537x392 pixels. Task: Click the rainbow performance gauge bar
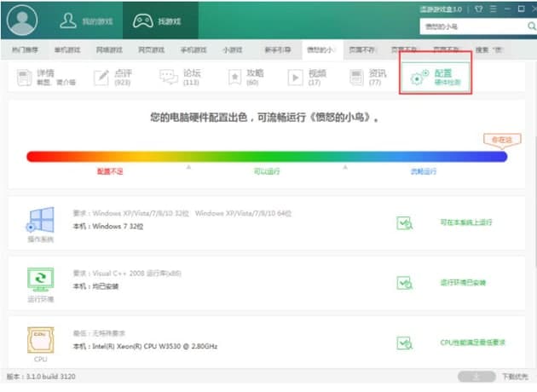point(266,156)
